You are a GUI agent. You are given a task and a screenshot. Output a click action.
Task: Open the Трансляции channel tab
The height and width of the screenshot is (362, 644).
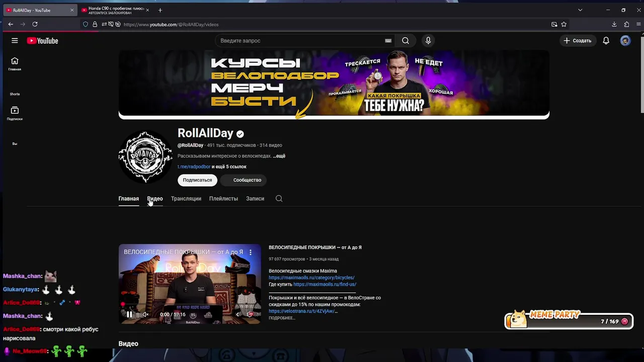pyautogui.click(x=186, y=199)
